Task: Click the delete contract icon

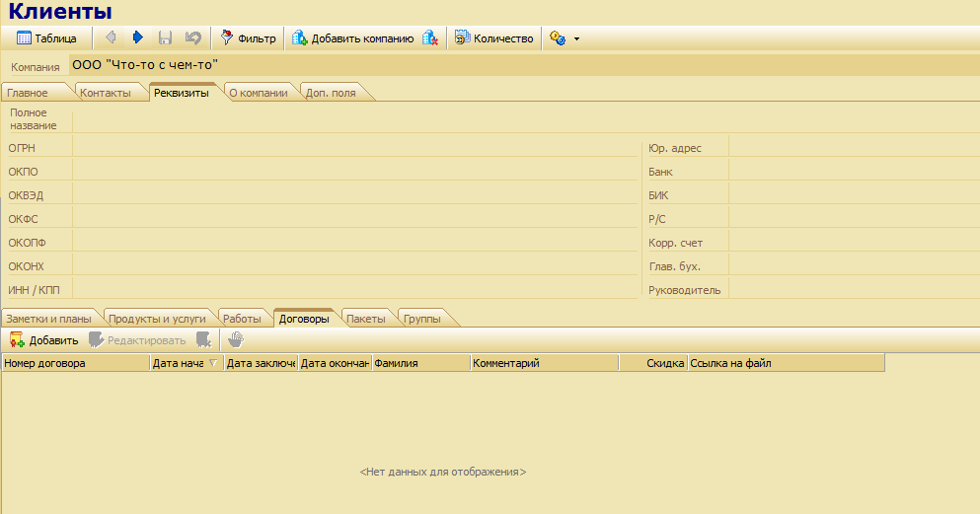Action: [x=203, y=339]
